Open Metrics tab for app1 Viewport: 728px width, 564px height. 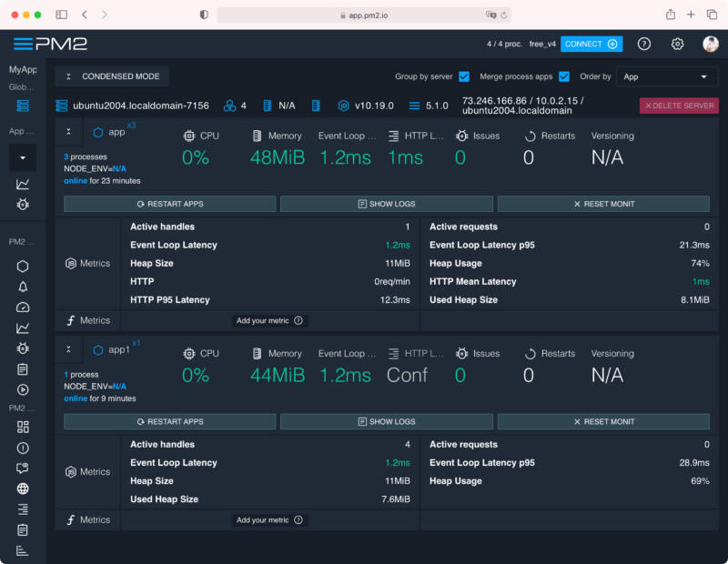(88, 472)
